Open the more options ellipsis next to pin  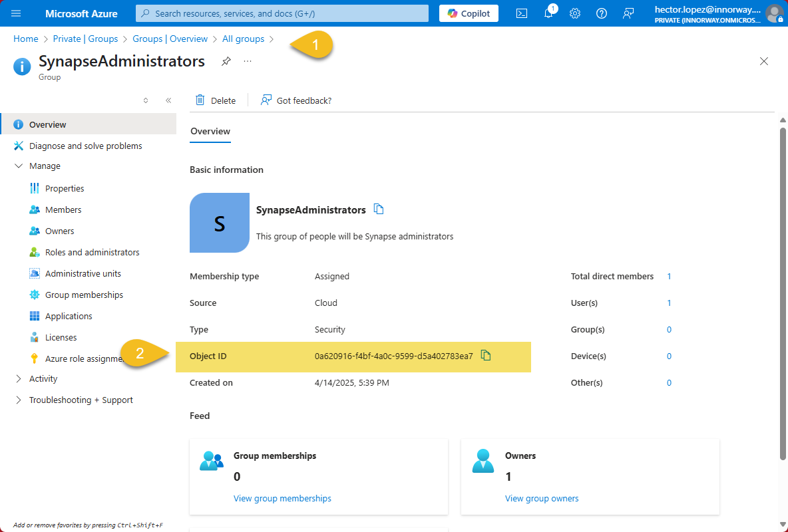click(247, 61)
